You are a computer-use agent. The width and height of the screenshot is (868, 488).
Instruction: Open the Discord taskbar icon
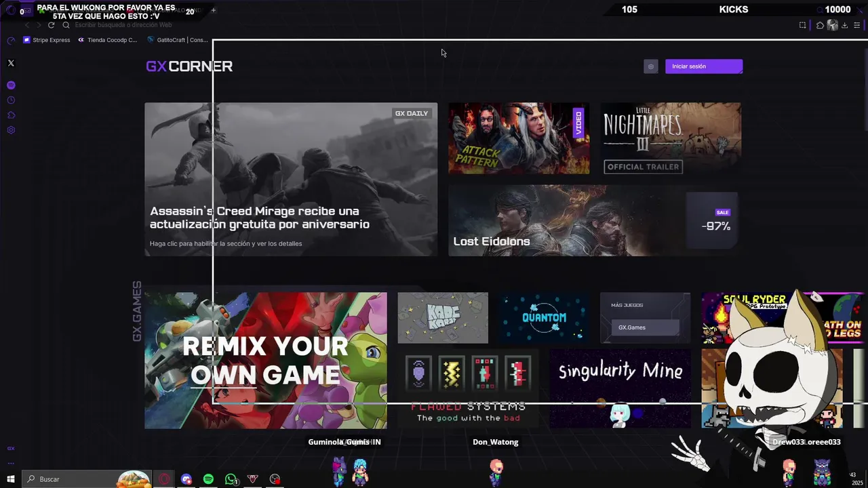click(x=186, y=479)
